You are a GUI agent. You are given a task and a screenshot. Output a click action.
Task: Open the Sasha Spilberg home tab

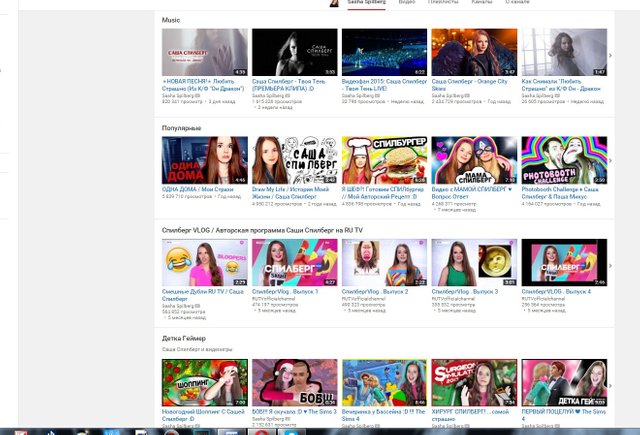pos(366,2)
